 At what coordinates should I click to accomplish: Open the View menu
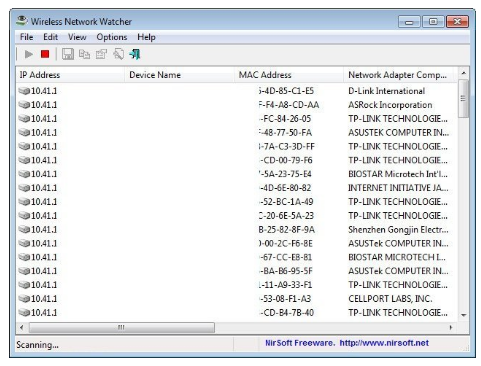[77, 37]
